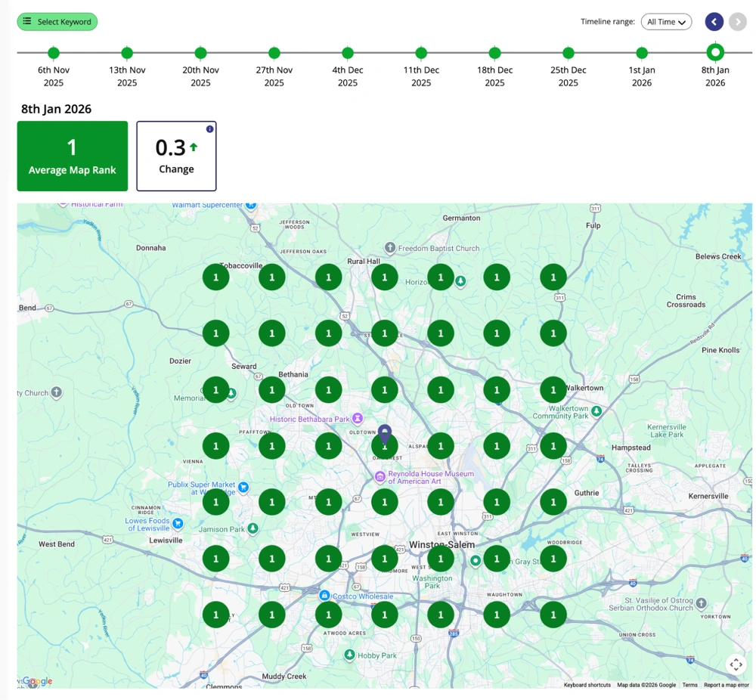
Task: Select the 4th Dec 2025 timeline point
Action: 348,53
